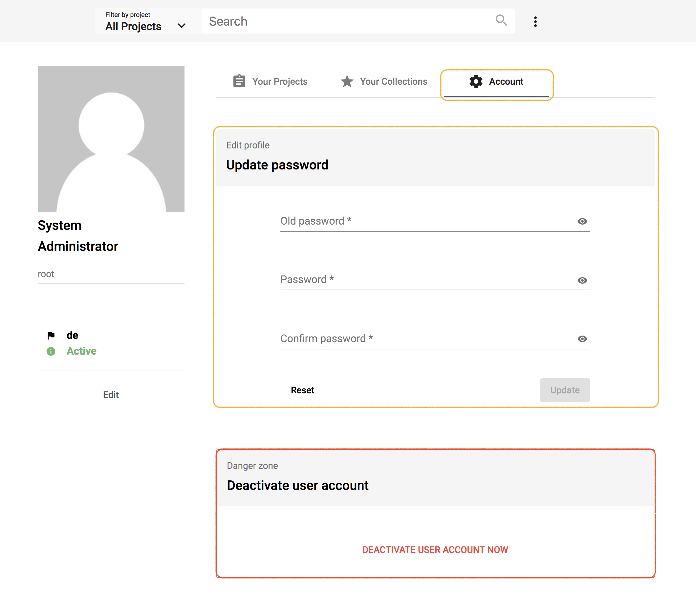The width and height of the screenshot is (696, 616).
Task: Click the magnifier search icon
Action: click(x=501, y=20)
